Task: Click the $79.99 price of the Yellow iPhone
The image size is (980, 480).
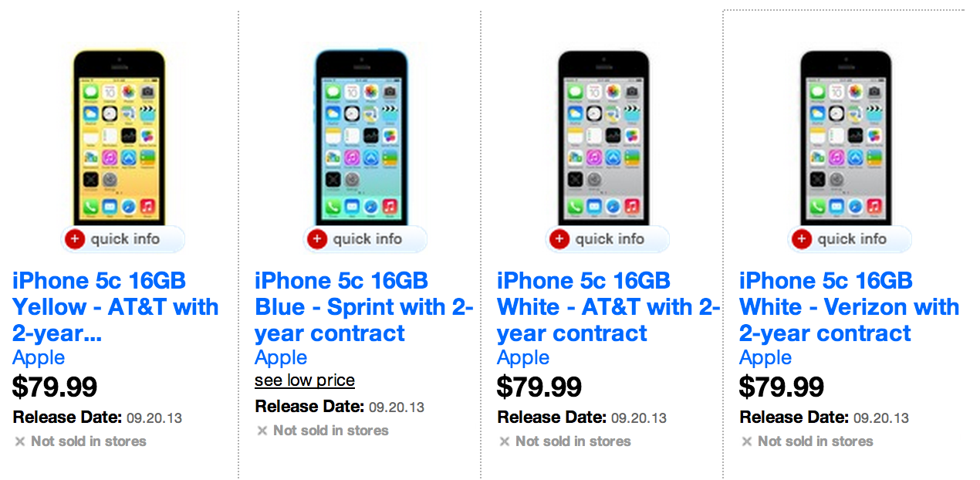Action: 55,387
